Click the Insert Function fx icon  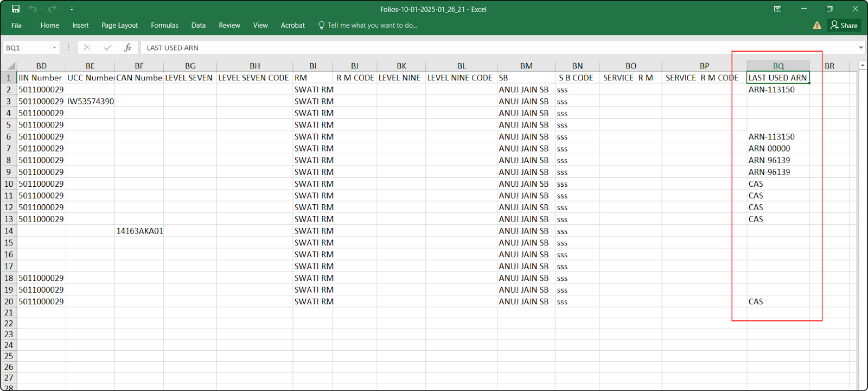pos(128,48)
